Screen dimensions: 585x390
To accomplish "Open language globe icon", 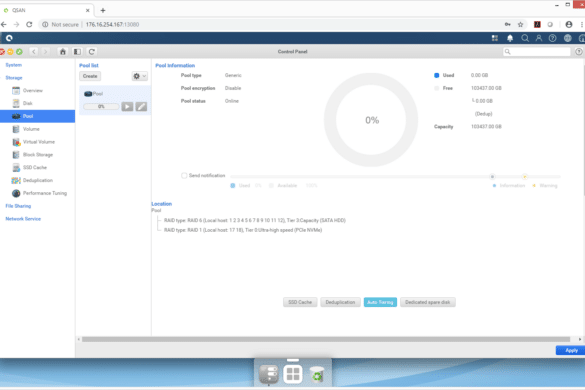I will pyautogui.click(x=567, y=38).
